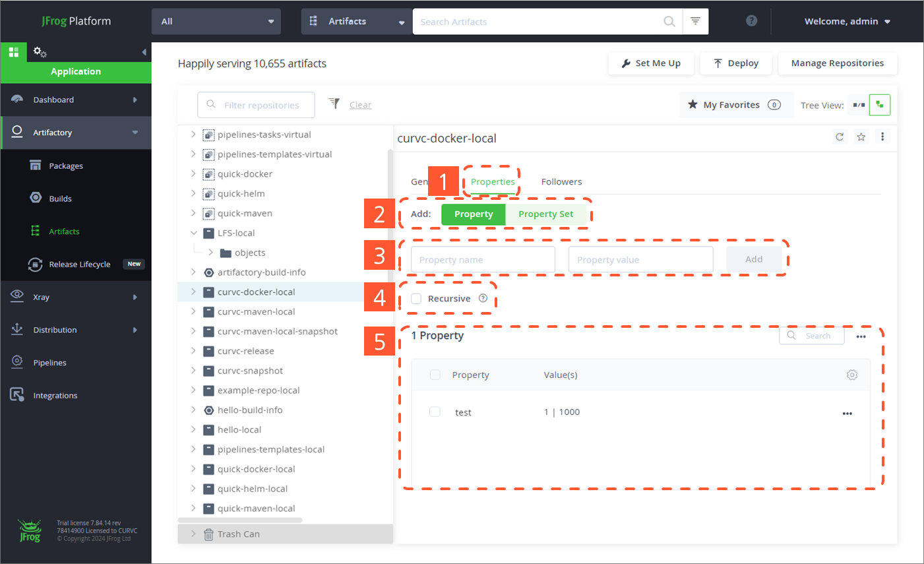Expand the objects folder
The height and width of the screenshot is (564, 924).
tap(210, 253)
